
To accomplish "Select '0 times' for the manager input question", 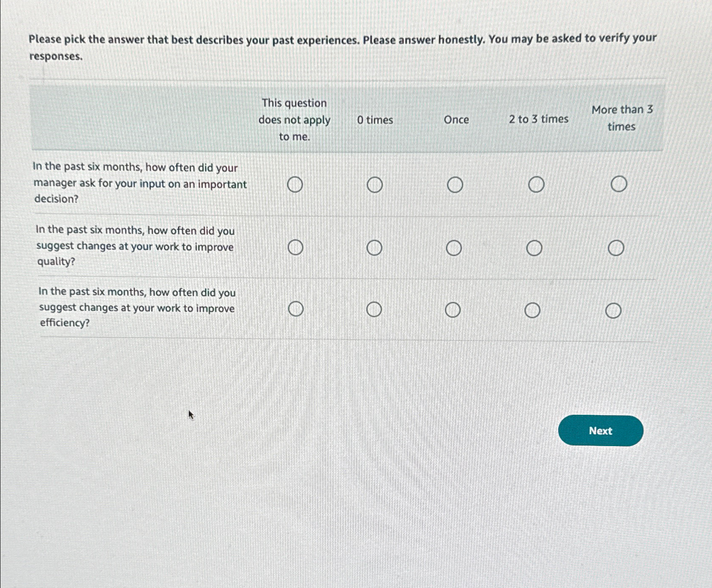I will (374, 184).
